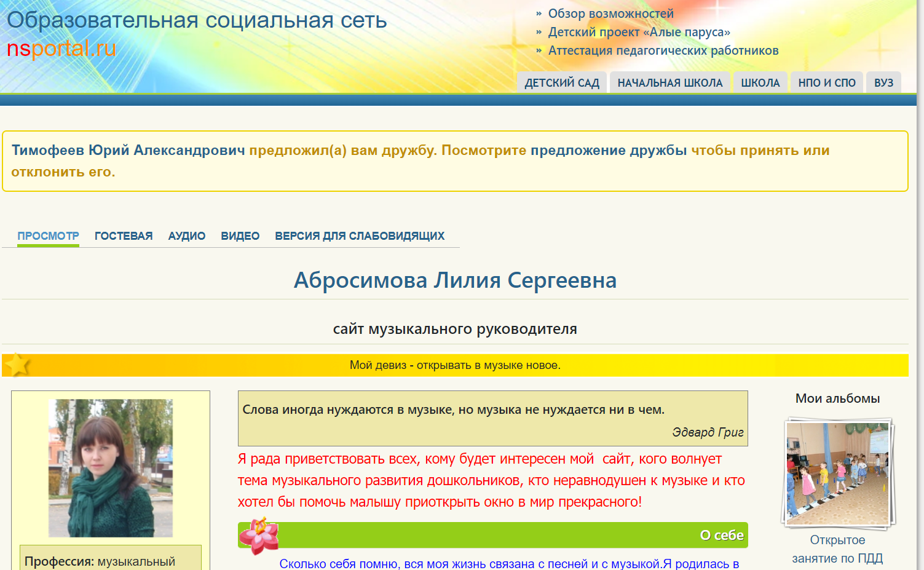The image size is (924, 570).
Task: Click the Edvard Grieg quote text
Action: pos(453,410)
